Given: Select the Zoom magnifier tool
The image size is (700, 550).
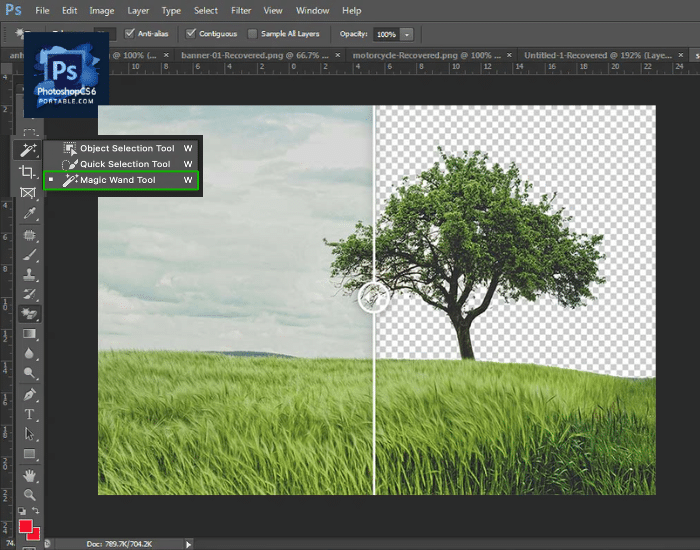Looking at the screenshot, I should click(29, 495).
